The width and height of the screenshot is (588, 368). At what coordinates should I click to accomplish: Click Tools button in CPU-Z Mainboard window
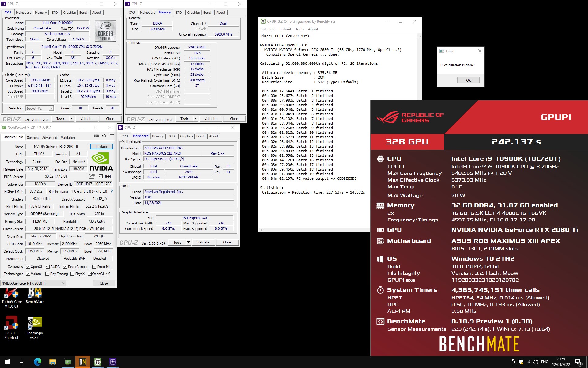(x=177, y=243)
